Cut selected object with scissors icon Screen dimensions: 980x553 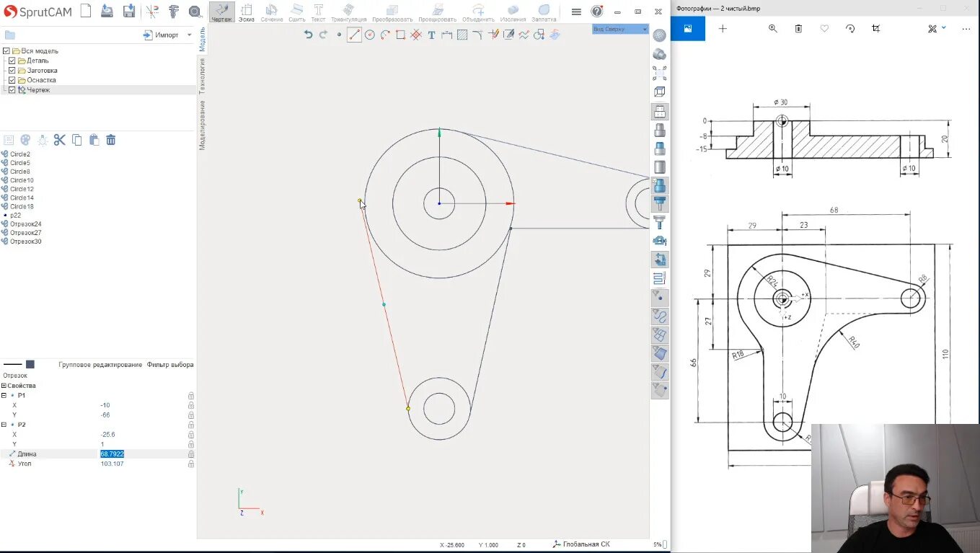click(60, 140)
